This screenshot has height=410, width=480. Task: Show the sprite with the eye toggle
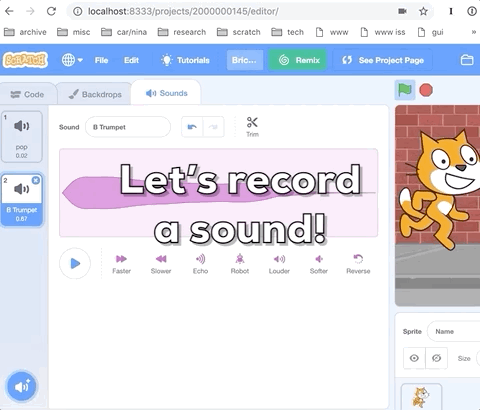point(414,358)
